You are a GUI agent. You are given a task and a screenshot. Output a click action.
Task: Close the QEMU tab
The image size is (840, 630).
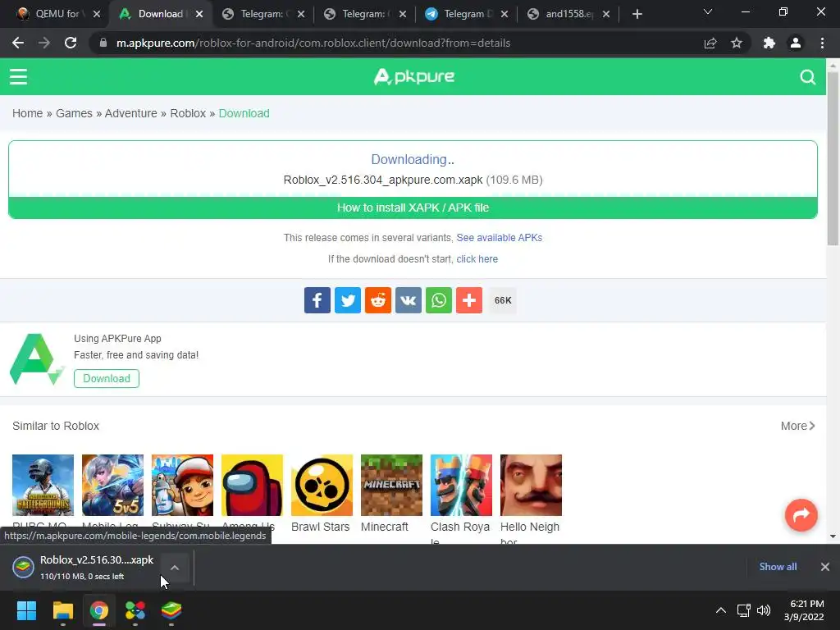tap(97, 15)
